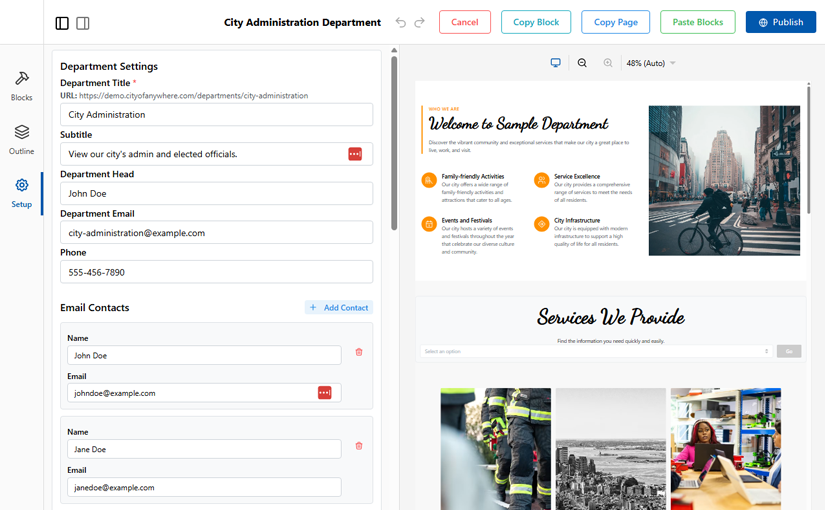Click the Copy Page button
The height and width of the screenshot is (510, 825).
615,22
